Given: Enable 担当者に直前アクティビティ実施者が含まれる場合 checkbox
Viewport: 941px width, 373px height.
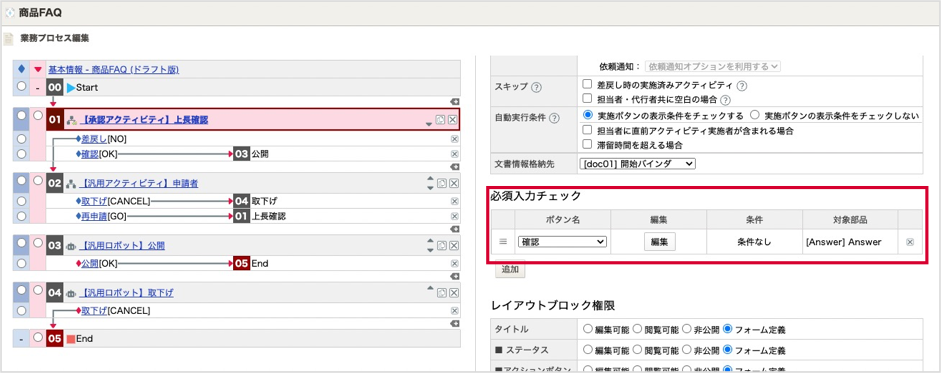Looking at the screenshot, I should pyautogui.click(x=588, y=129).
